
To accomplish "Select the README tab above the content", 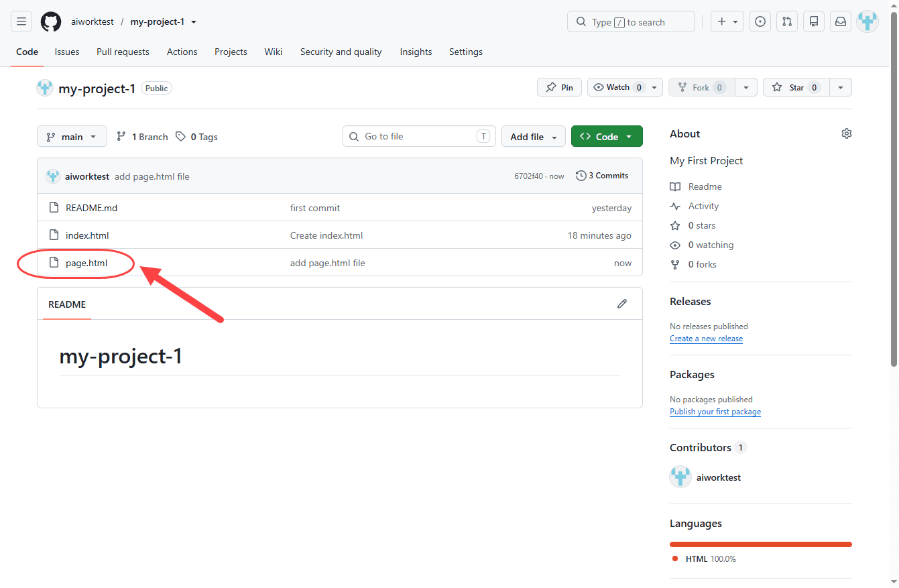I will pyautogui.click(x=67, y=304).
